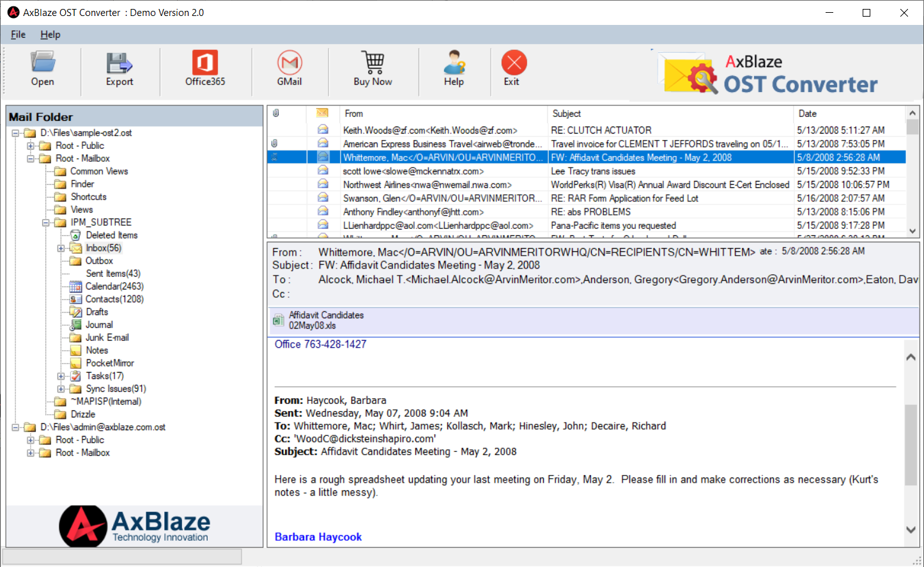Open the Help toolbar icon
The image size is (924, 567).
pos(454,63)
